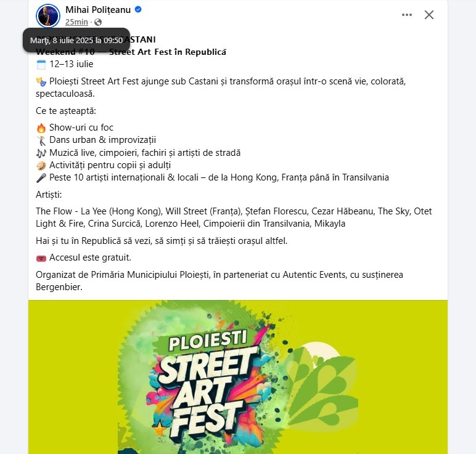Click the music notes emoji beside "Muzică live"
The width and height of the screenshot is (476, 454).
tap(41, 153)
